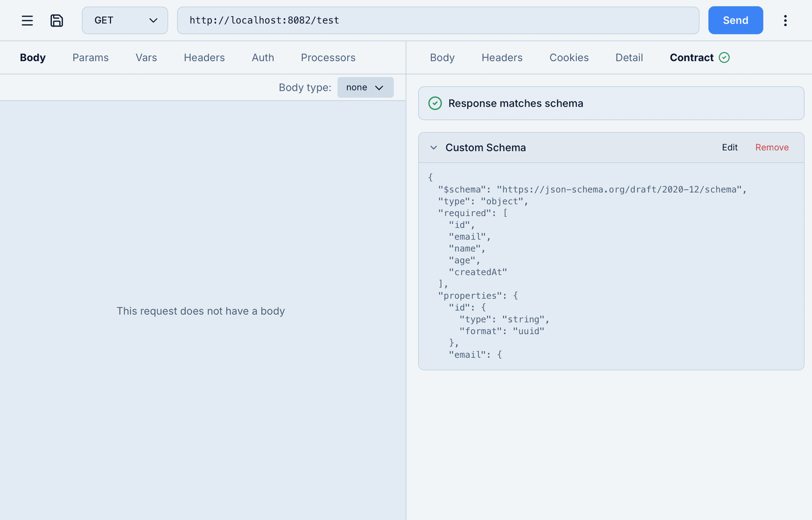Click the Response matches schema check icon
This screenshot has width=812, height=520.
point(435,103)
